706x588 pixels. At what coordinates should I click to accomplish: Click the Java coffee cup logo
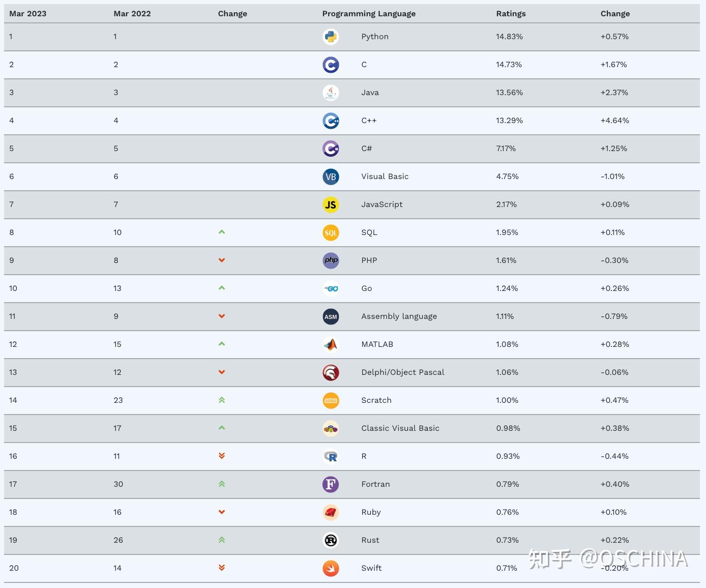(331, 93)
